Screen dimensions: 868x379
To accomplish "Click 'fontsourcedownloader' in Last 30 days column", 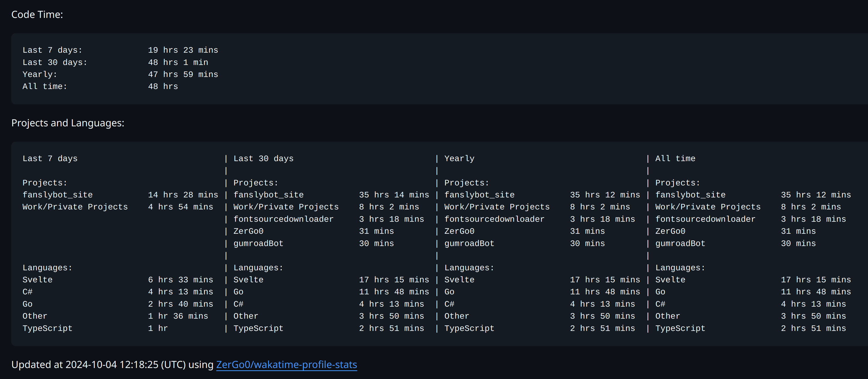I will 283,219.
